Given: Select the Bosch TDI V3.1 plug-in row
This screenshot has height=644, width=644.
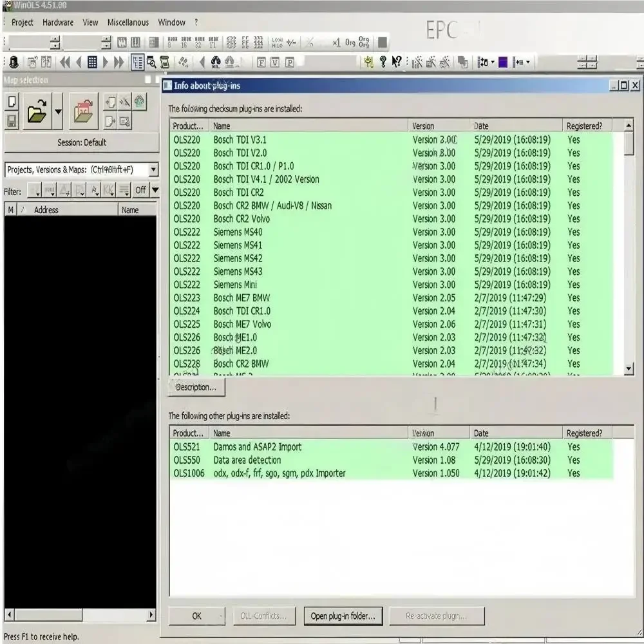Looking at the screenshot, I should [391, 140].
